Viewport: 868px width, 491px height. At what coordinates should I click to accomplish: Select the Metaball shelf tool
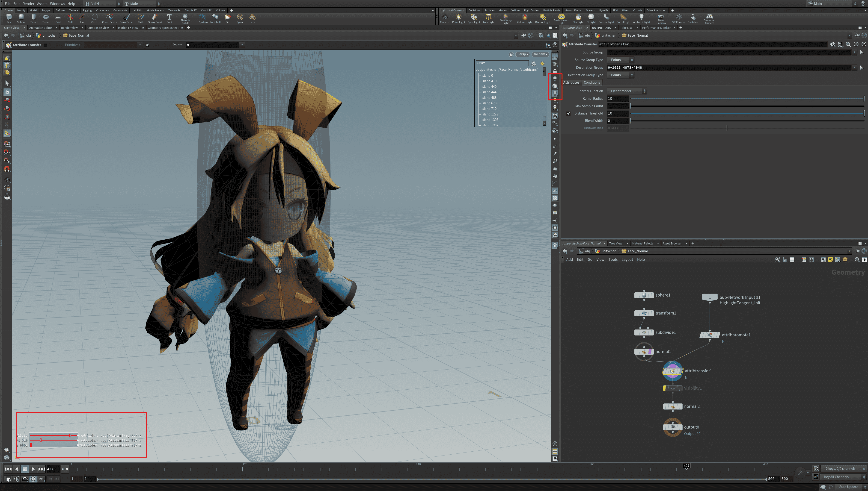click(x=215, y=18)
